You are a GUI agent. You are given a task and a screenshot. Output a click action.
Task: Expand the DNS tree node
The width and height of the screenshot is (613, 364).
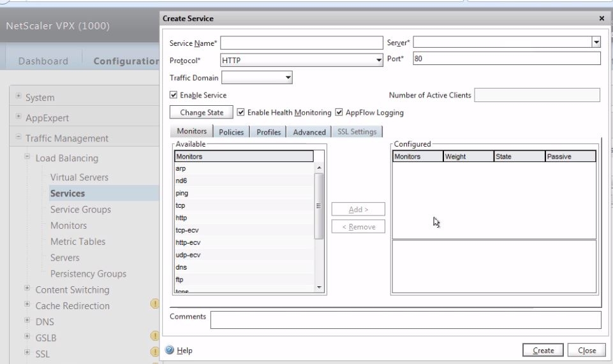pos(27,320)
